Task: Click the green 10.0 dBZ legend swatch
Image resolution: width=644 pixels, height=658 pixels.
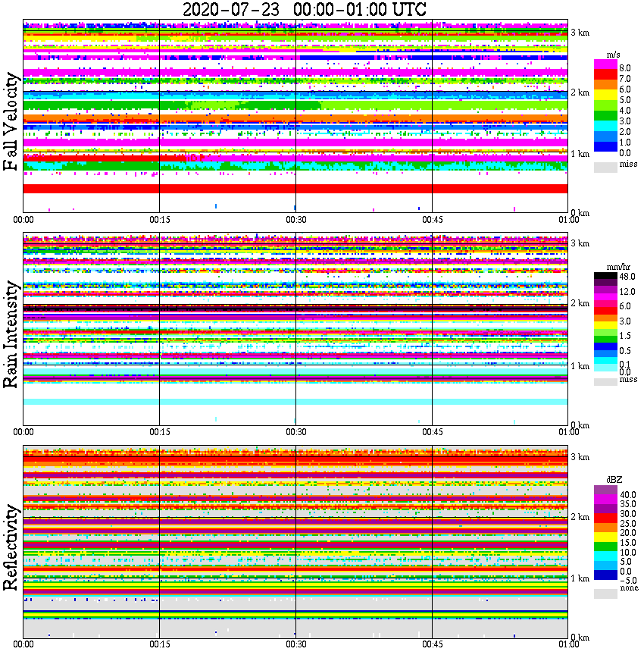Action: coord(605,547)
